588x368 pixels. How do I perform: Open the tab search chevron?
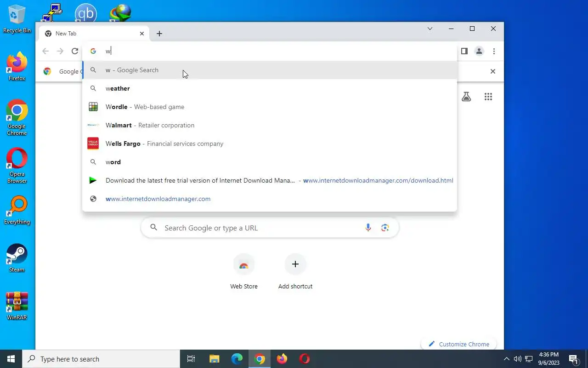tap(430, 29)
